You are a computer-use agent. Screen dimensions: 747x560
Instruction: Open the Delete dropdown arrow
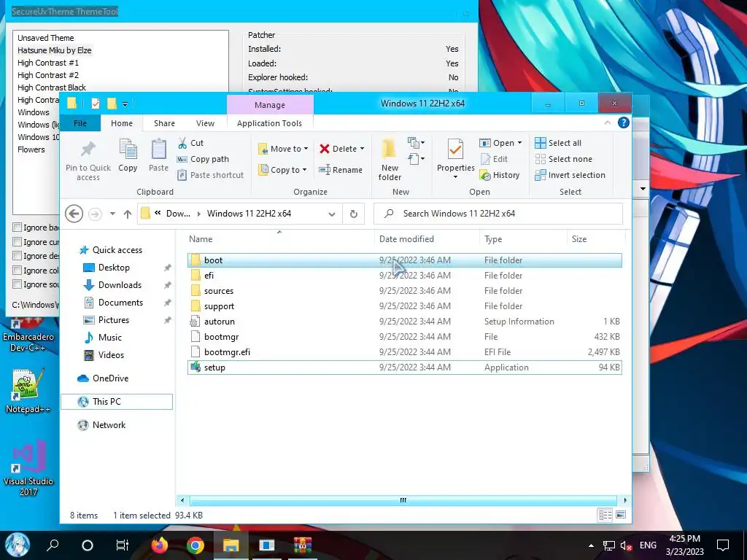point(362,149)
